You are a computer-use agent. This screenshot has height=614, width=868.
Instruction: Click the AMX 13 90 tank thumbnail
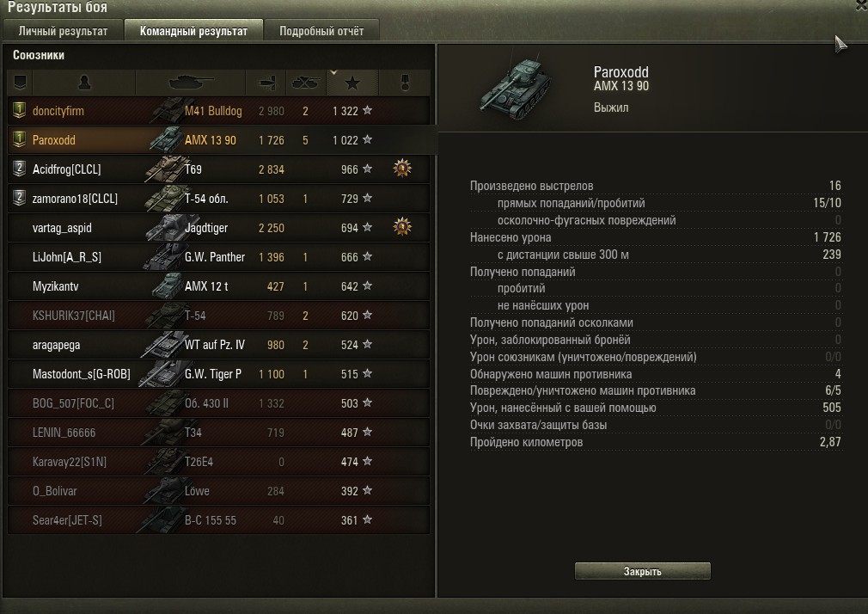515,89
